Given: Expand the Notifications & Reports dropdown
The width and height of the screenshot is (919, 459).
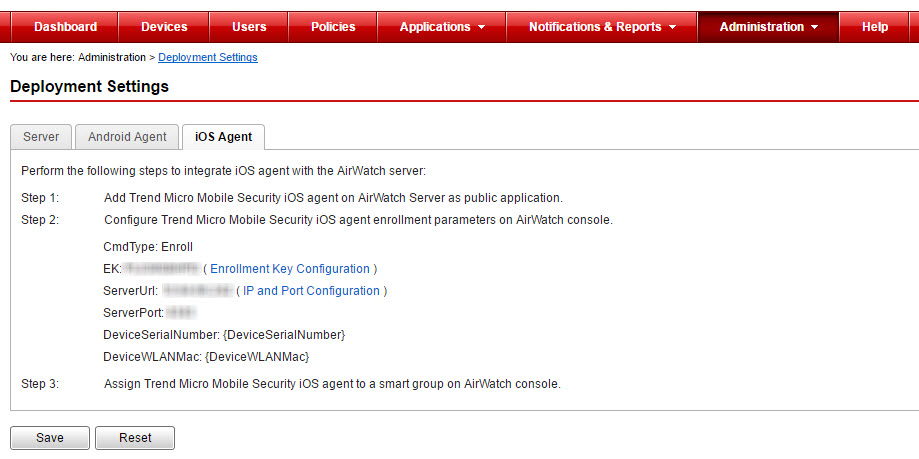Looking at the screenshot, I should [x=602, y=27].
